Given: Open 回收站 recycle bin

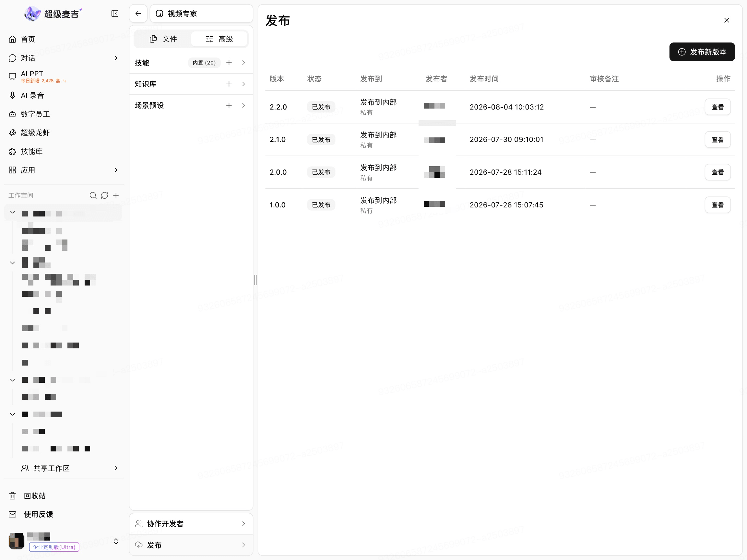Looking at the screenshot, I should (x=64, y=496).
